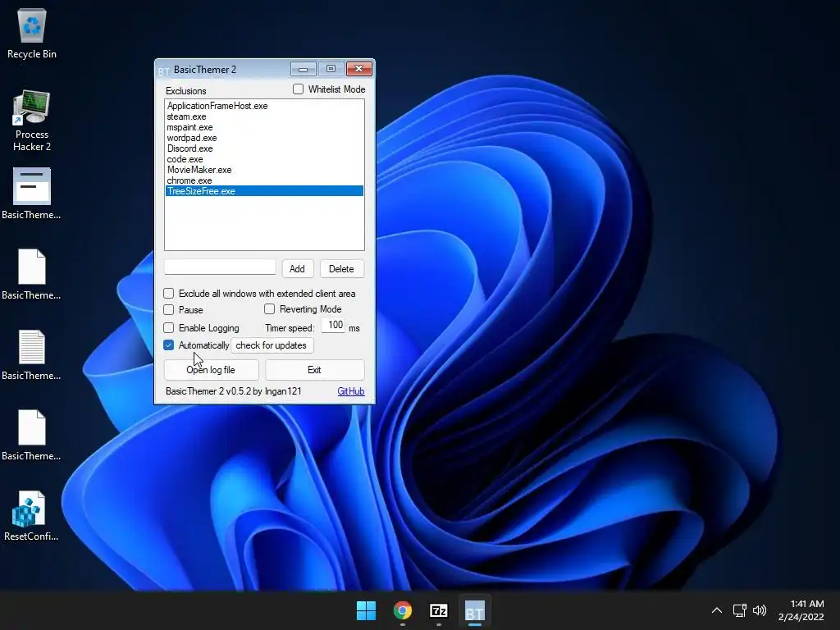Open 7-Zip from the taskbar

(x=439, y=610)
